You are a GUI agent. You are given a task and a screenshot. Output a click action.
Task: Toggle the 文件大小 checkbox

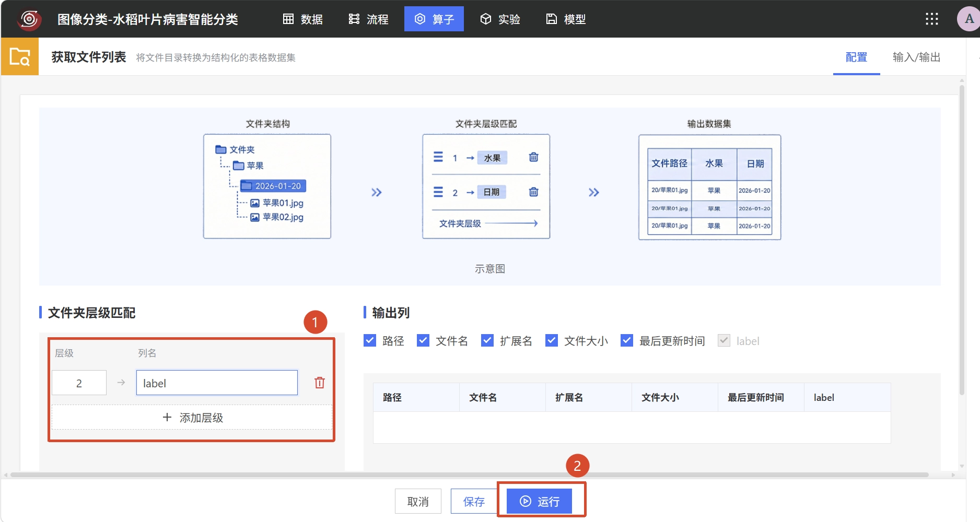552,341
